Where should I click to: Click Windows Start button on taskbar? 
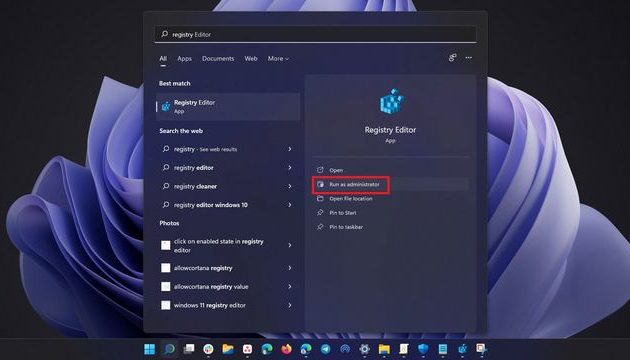coord(149,349)
